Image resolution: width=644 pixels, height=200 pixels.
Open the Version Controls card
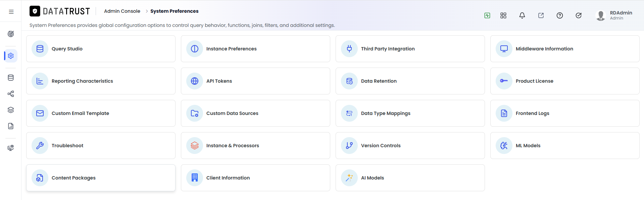(x=410, y=146)
